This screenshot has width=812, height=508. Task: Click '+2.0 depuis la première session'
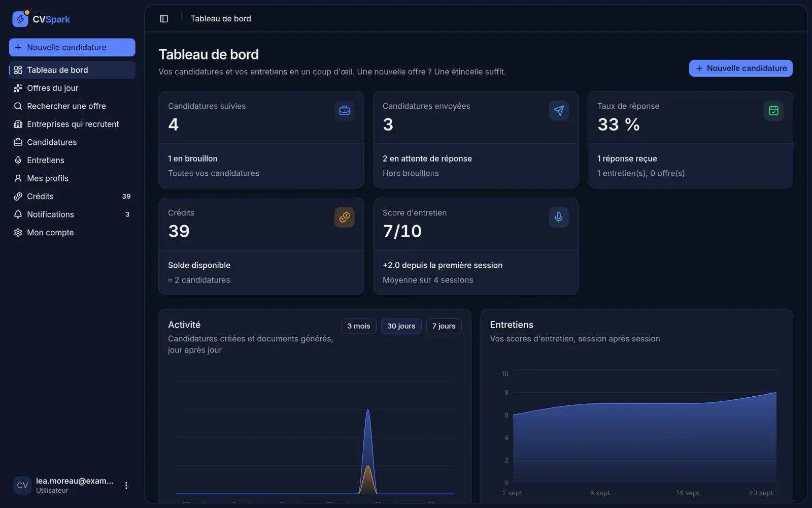(443, 265)
